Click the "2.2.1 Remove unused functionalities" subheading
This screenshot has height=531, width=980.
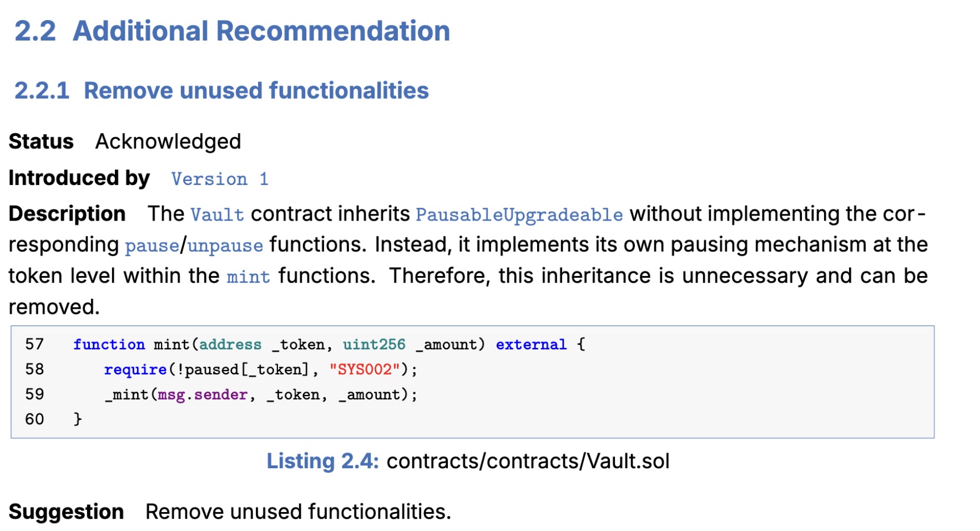point(221,91)
